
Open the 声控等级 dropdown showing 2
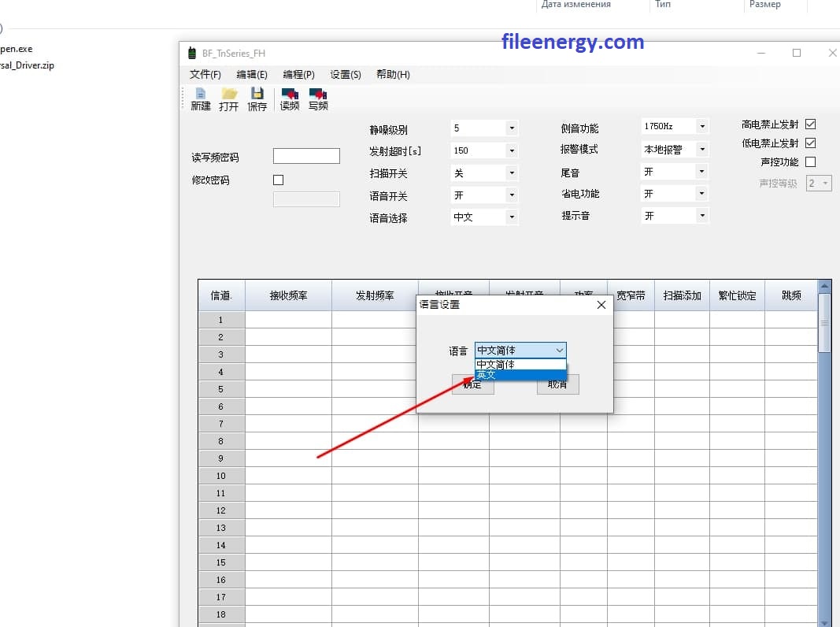point(819,184)
